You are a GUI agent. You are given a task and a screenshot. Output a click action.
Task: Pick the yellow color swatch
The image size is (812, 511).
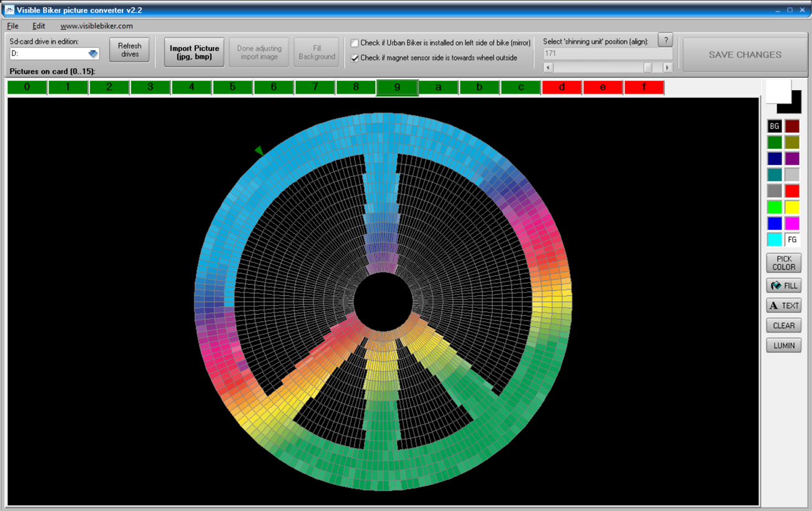(792, 207)
